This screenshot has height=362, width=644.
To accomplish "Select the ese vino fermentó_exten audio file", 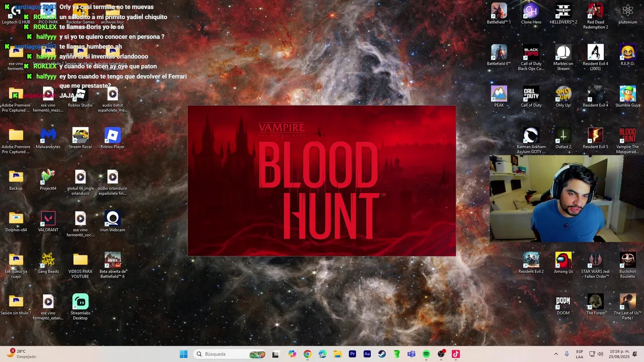I will (48, 307).
